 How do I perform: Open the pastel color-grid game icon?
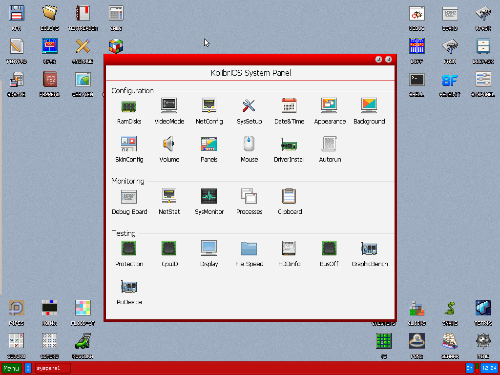83,308
